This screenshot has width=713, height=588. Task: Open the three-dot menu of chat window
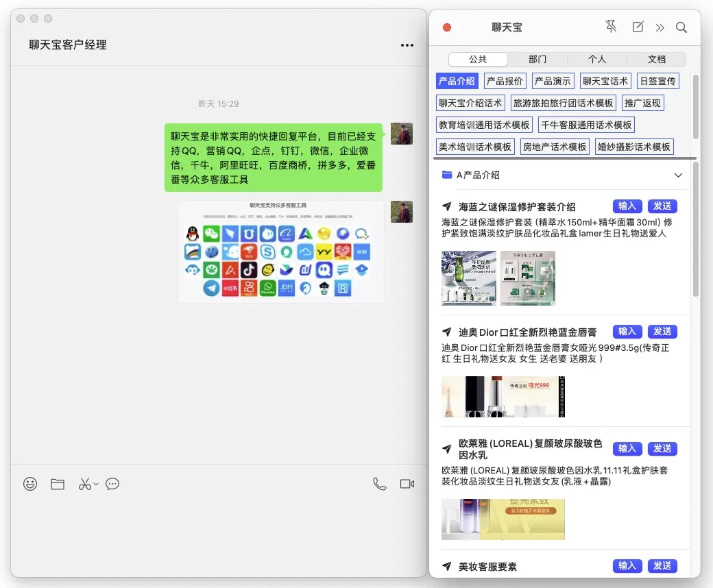click(407, 45)
